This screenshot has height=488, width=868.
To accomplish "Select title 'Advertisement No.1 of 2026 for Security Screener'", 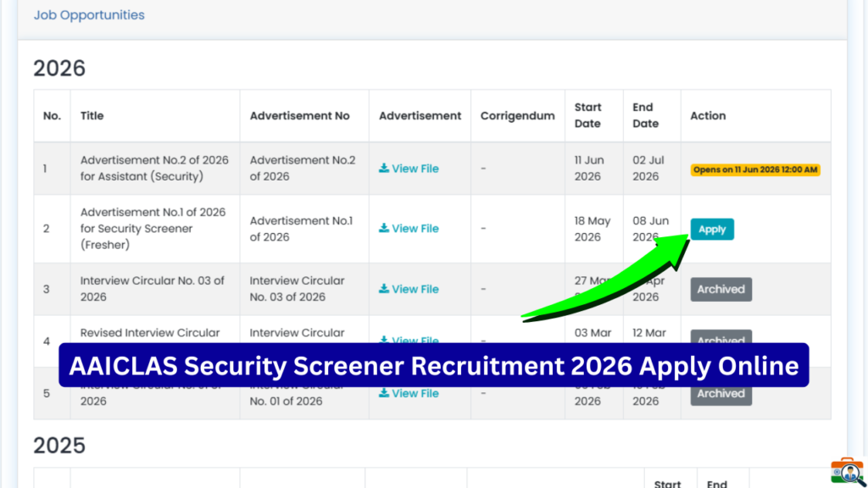I will pyautogui.click(x=153, y=228).
